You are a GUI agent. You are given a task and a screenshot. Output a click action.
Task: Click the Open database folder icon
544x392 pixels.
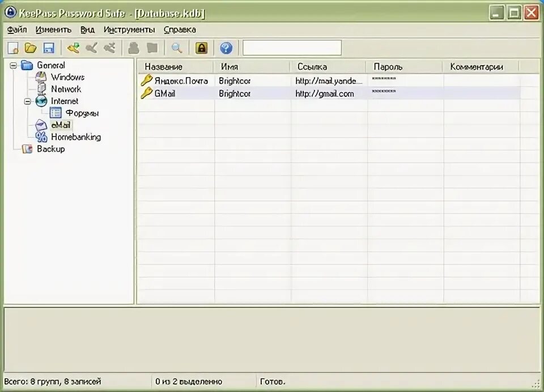click(31, 48)
